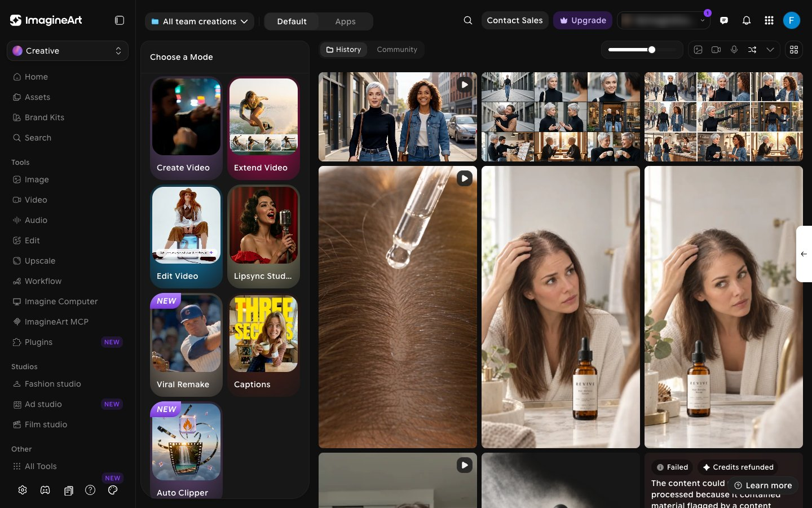The width and height of the screenshot is (812, 508).
Task: Choose the Lipsync Studio mode card
Action: coord(263,237)
